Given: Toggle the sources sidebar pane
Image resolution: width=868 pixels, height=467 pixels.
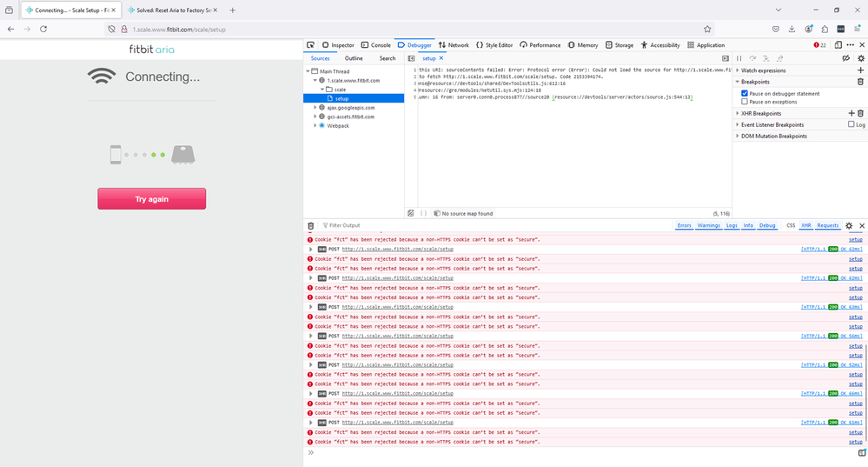Looking at the screenshot, I should point(411,58).
